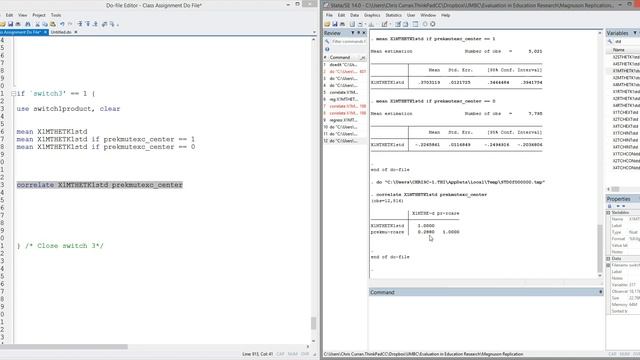Toggle bookmark icon in Do-file Editor
Viewport: 640px width, 360px height.
pyautogui.click(x=80, y=24)
